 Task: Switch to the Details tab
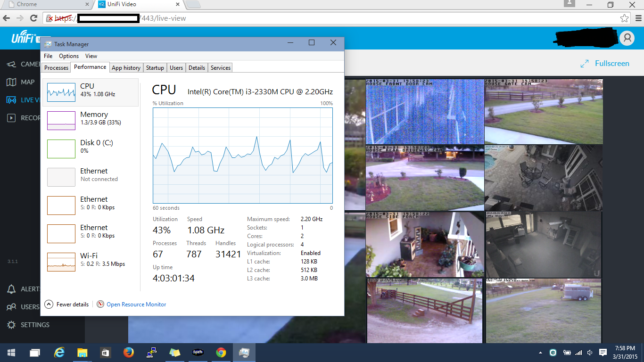(x=197, y=68)
